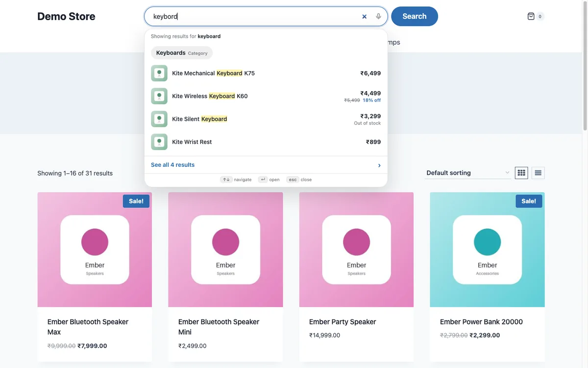The height and width of the screenshot is (368, 588).
Task: Open Ember Bluetooth Speaker Max title link
Action: coord(88,327)
